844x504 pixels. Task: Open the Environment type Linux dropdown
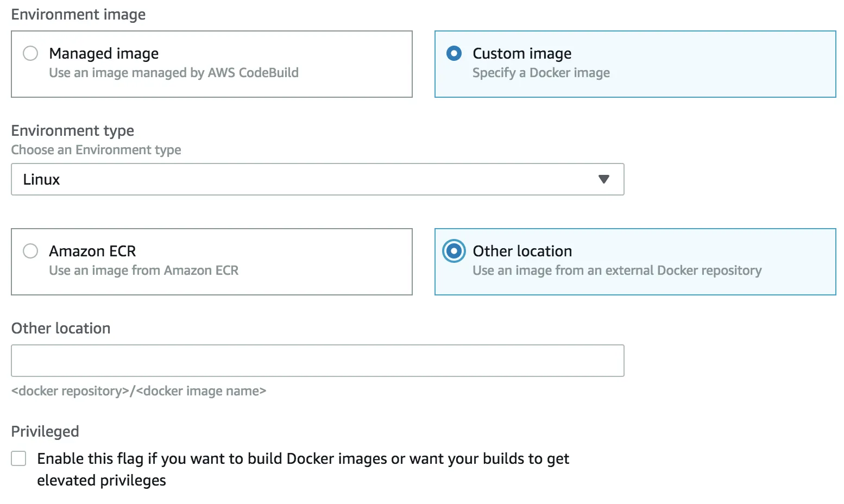[317, 179]
